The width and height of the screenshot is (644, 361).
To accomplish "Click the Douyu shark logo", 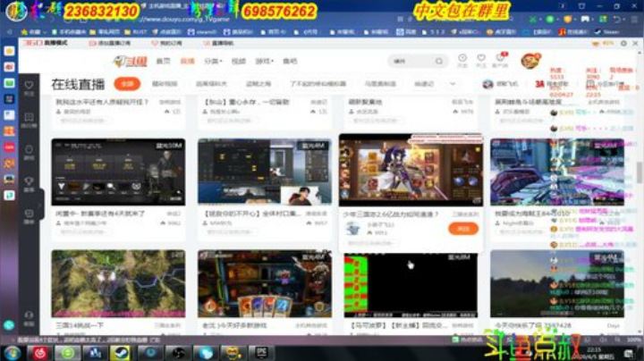I will (x=131, y=62).
